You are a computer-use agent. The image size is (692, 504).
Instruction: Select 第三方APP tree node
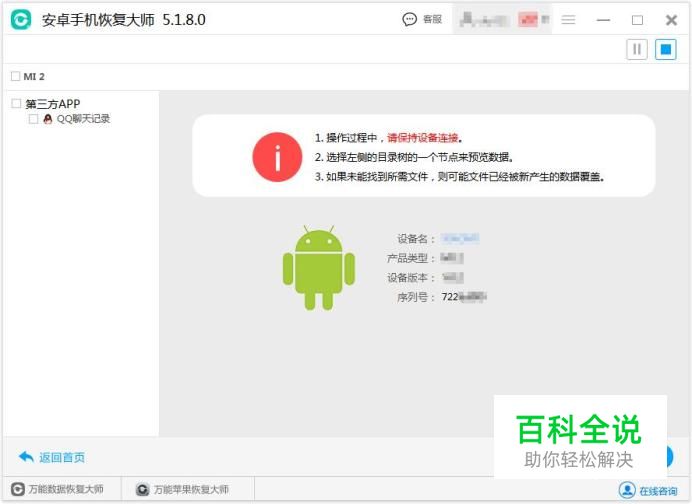click(x=53, y=104)
